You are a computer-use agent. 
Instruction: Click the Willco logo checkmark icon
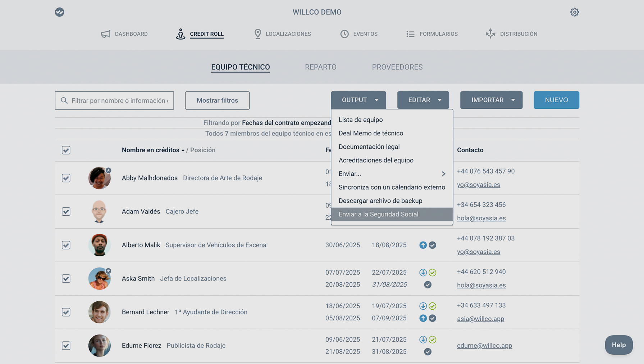[x=60, y=12]
